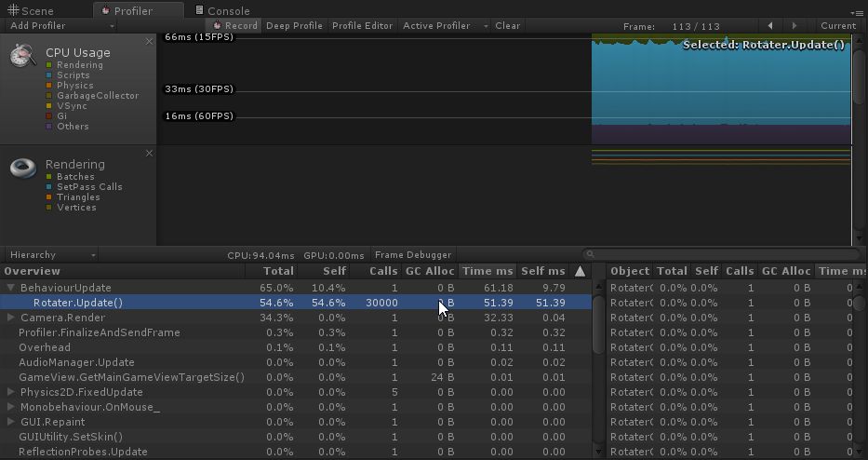Toggle the Scripts color swatch
The image size is (868, 460).
click(49, 74)
